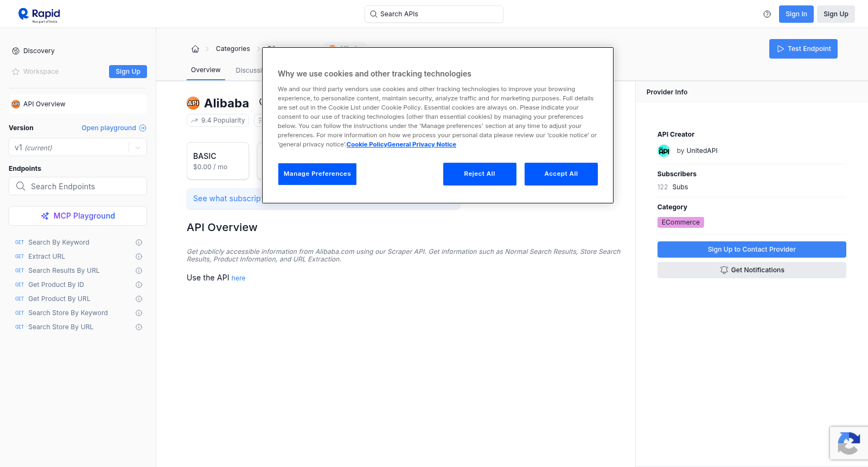Click the 122 Subs subscriber count

[x=673, y=187]
